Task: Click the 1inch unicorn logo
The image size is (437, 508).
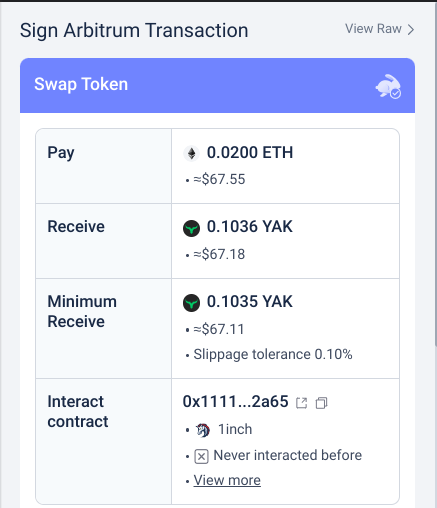Action: 203,430
